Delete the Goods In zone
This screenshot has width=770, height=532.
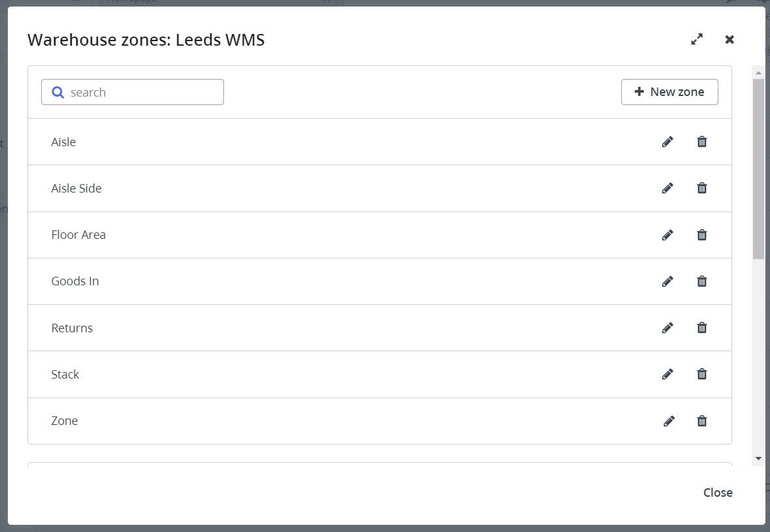pyautogui.click(x=702, y=281)
